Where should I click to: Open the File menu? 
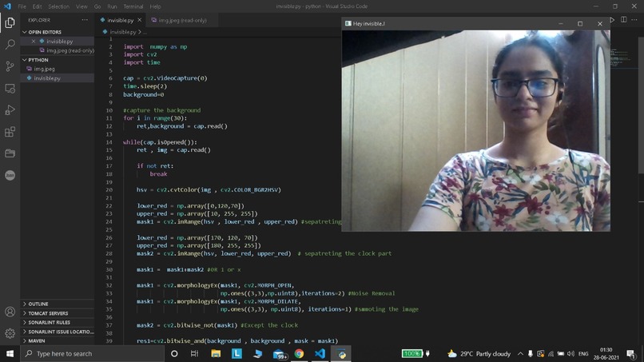[x=22, y=6]
